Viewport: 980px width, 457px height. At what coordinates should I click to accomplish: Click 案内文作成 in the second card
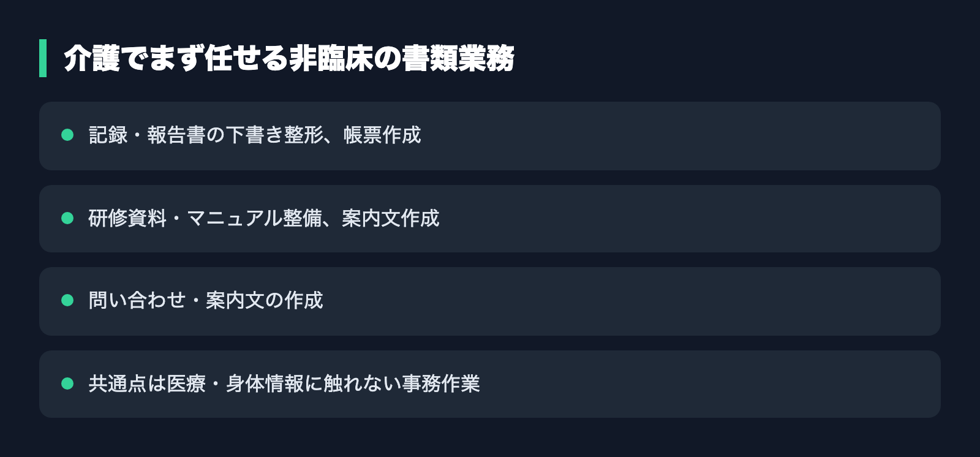point(391,218)
